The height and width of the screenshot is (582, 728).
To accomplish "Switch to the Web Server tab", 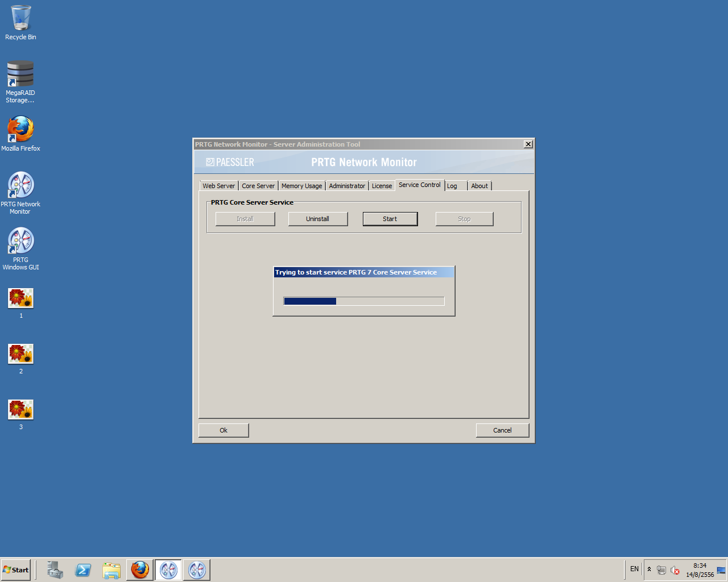I will (218, 186).
